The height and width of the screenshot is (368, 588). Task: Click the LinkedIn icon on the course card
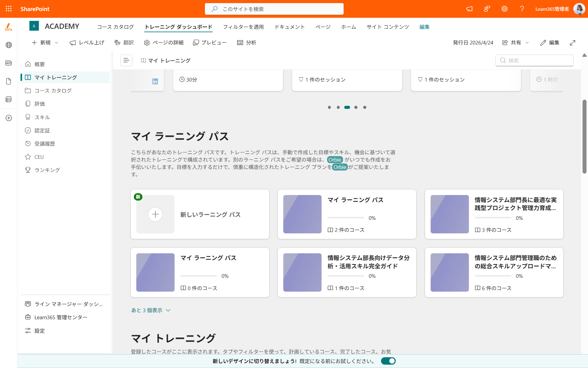coord(155,81)
